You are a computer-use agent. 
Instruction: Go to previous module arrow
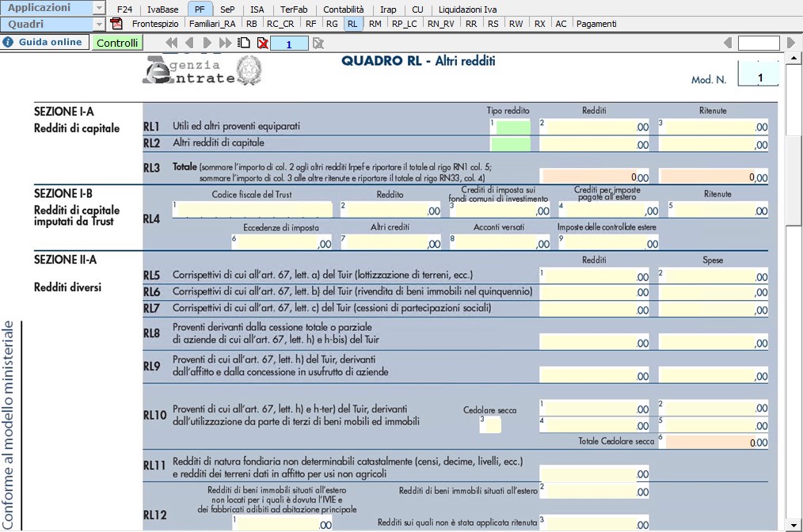coord(189,43)
